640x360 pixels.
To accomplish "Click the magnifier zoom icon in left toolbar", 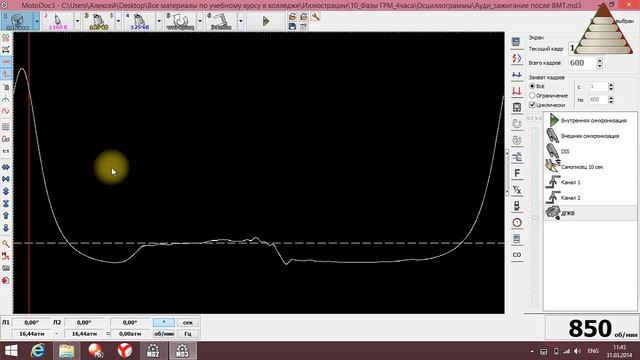I will click(x=6, y=244).
